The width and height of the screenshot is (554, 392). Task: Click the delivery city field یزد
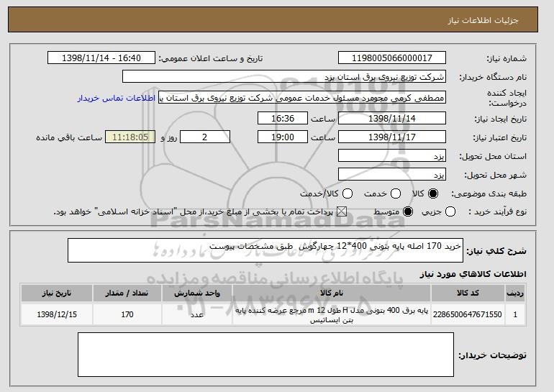392,175
